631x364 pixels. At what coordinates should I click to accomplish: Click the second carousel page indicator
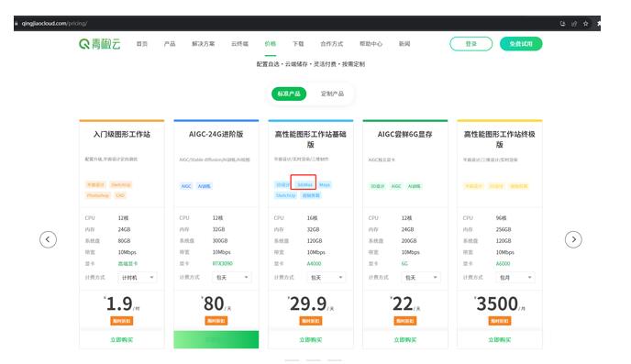coord(314,360)
